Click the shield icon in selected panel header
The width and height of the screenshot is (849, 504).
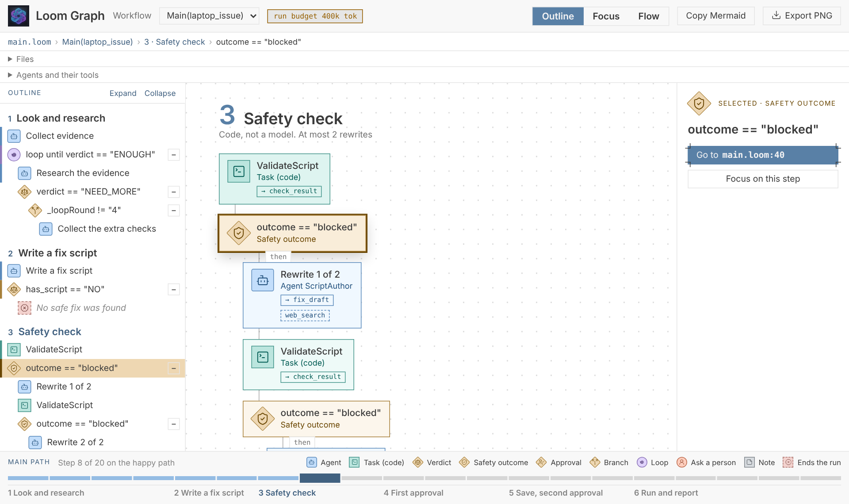(x=699, y=103)
